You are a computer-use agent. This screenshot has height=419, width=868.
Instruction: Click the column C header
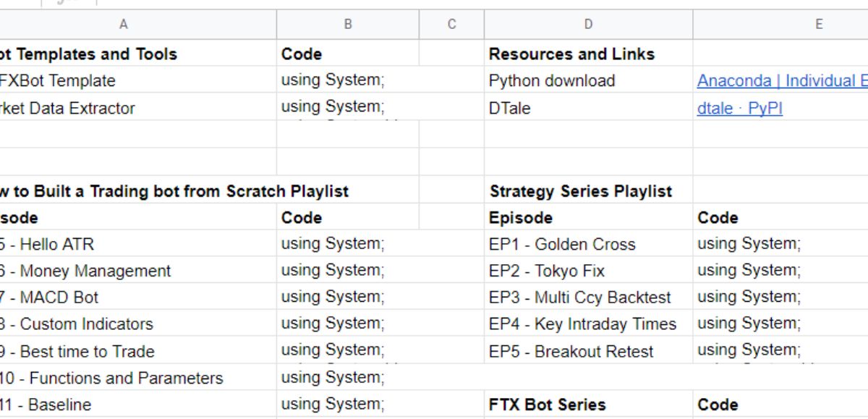451,25
